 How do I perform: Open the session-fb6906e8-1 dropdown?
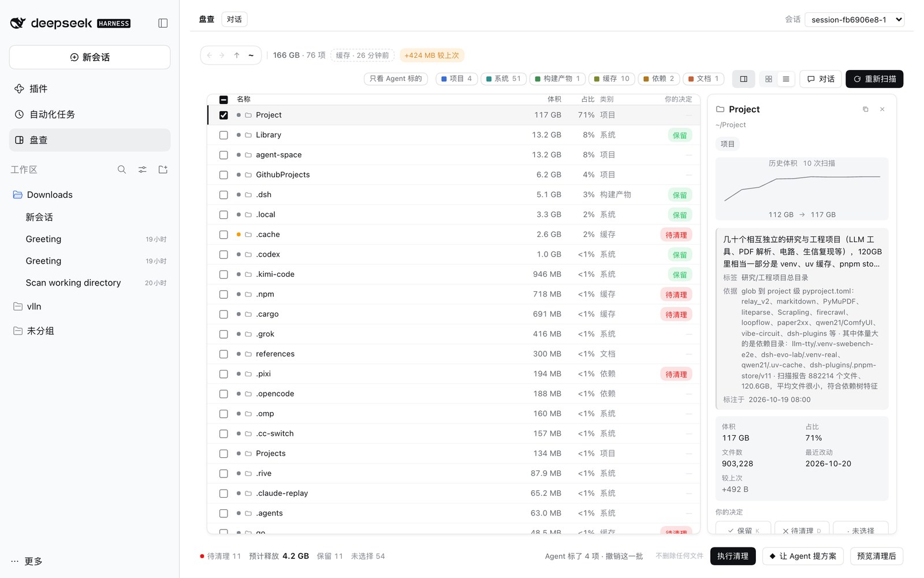pyautogui.click(x=855, y=20)
